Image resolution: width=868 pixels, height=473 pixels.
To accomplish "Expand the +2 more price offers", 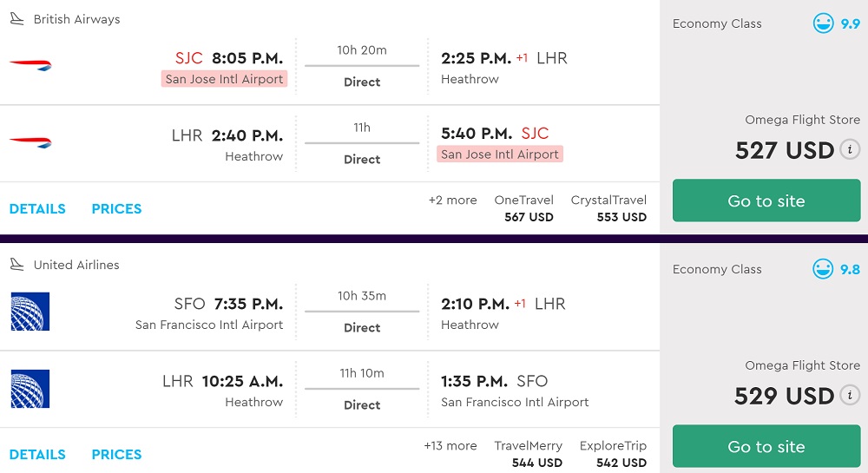I will click(x=452, y=200).
